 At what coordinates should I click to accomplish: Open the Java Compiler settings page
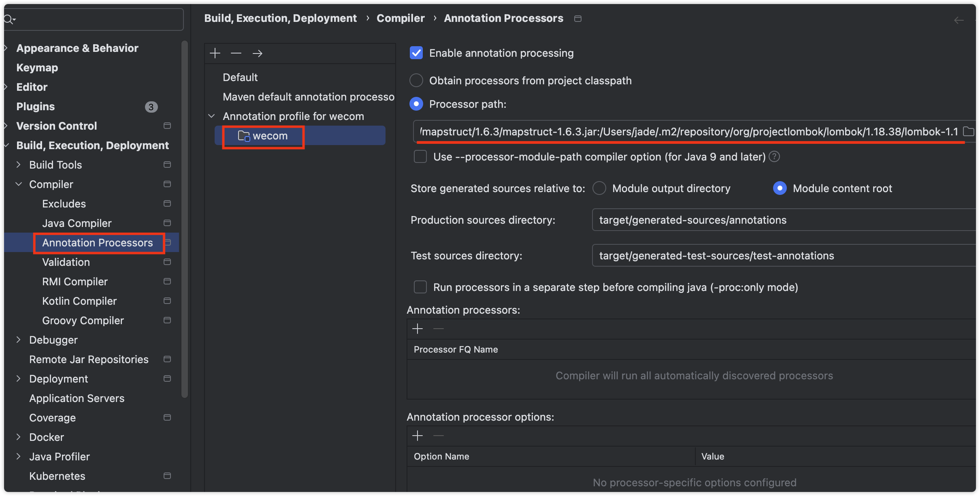click(x=77, y=223)
